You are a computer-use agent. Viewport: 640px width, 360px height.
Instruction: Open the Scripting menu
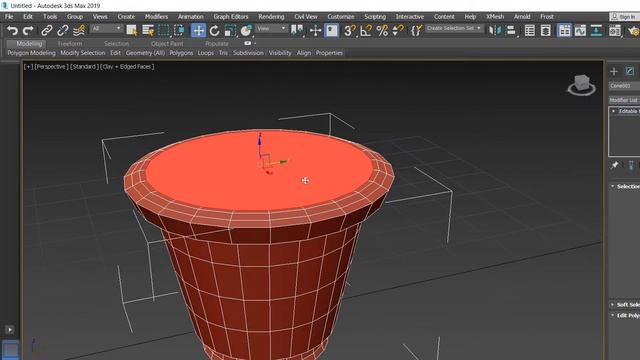(375, 17)
